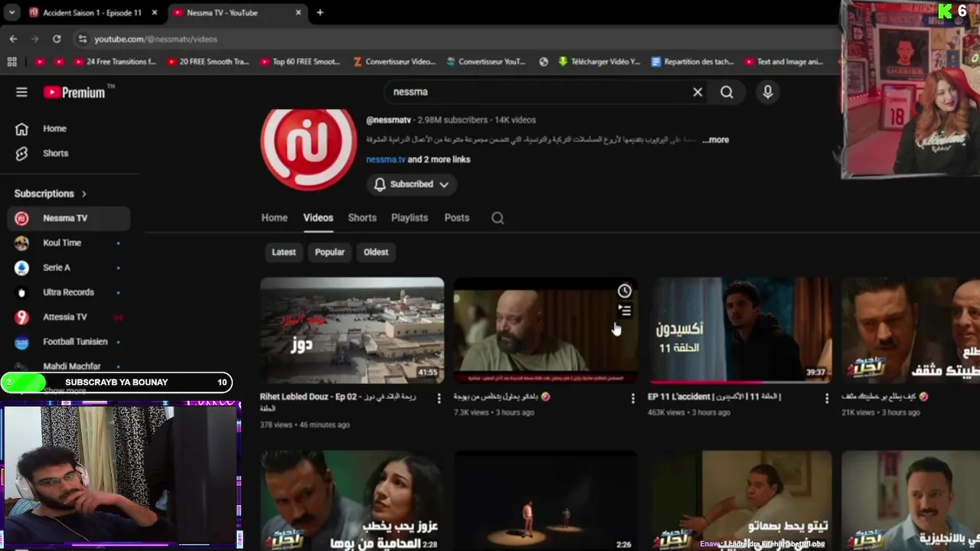Image resolution: width=980 pixels, height=551 pixels.
Task: Open the Top 60 FREE Smoot... bookmark
Action: click(300, 61)
